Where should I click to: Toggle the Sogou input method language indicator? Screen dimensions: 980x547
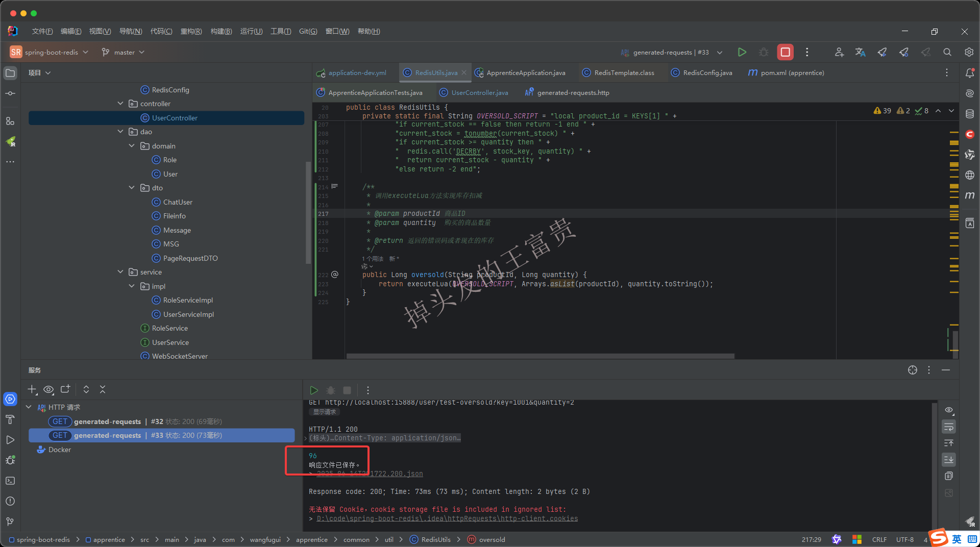point(956,539)
